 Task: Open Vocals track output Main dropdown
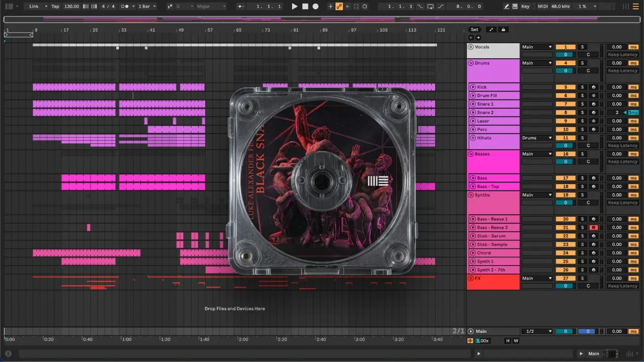click(x=537, y=47)
